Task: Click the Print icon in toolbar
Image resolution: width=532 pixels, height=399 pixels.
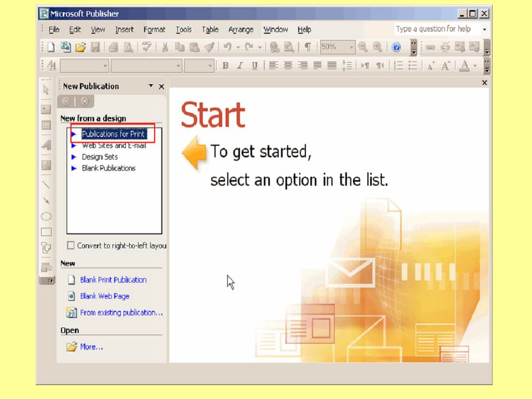Action: click(x=113, y=47)
